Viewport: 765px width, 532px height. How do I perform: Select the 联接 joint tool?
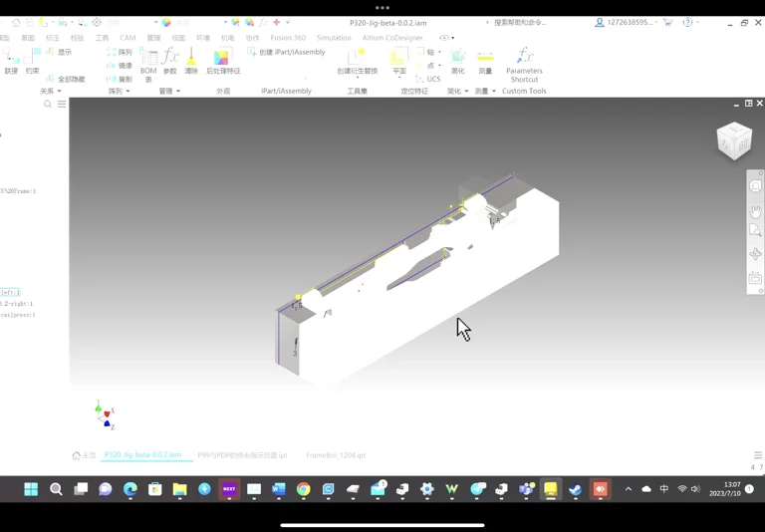11,61
